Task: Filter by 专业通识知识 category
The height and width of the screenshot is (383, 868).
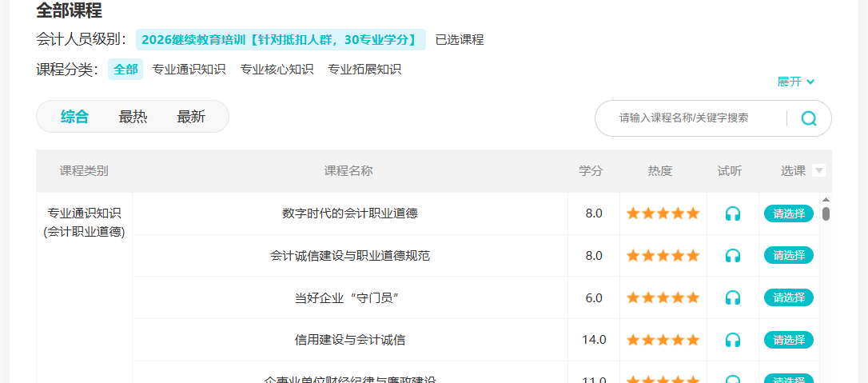Action: coord(189,70)
